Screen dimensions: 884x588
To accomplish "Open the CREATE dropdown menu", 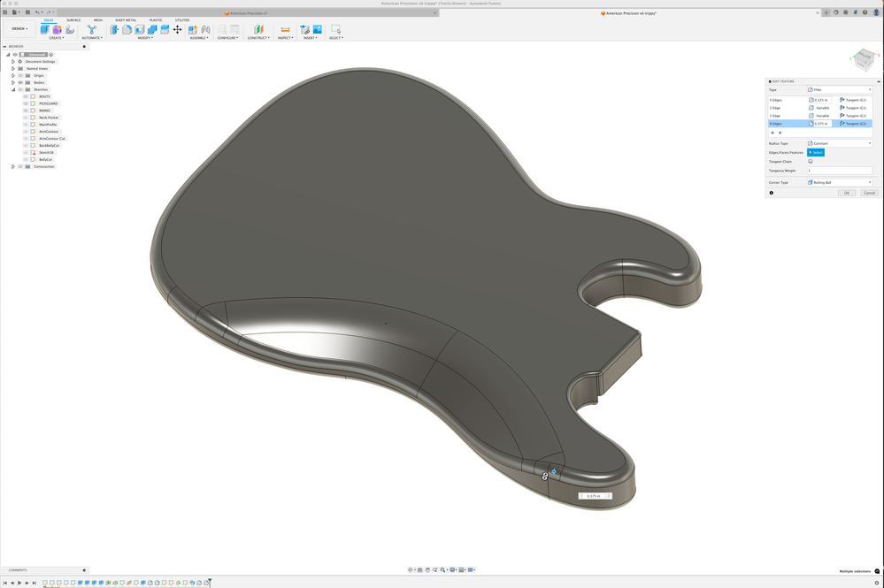I will tap(57, 38).
